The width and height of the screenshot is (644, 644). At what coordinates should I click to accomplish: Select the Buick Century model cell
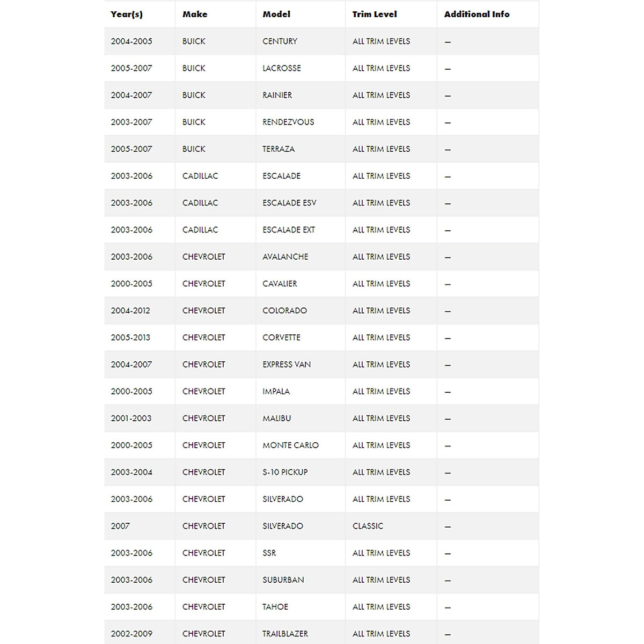tap(280, 41)
